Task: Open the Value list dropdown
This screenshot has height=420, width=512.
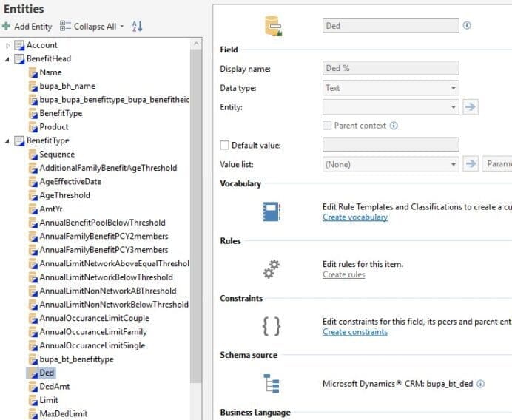Action: [x=391, y=164]
